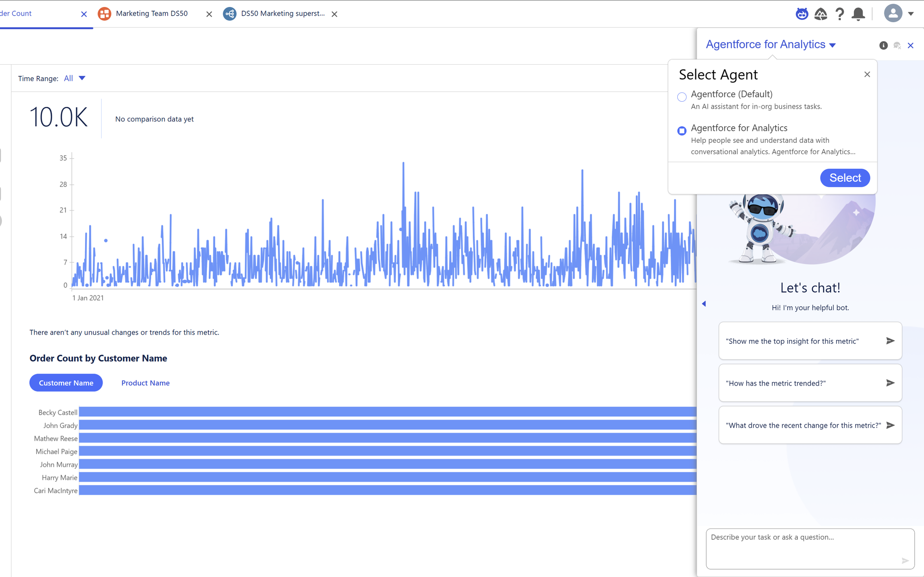Click the 1 Jan 2021 axis label
This screenshot has width=924, height=577.
point(88,298)
